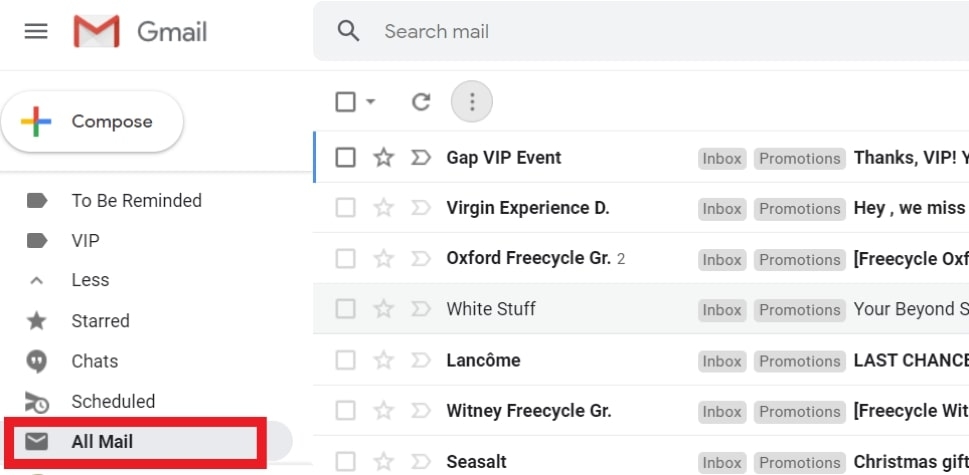Screen dimensions: 969x475
Task: Compose a new email
Action: coord(92,122)
